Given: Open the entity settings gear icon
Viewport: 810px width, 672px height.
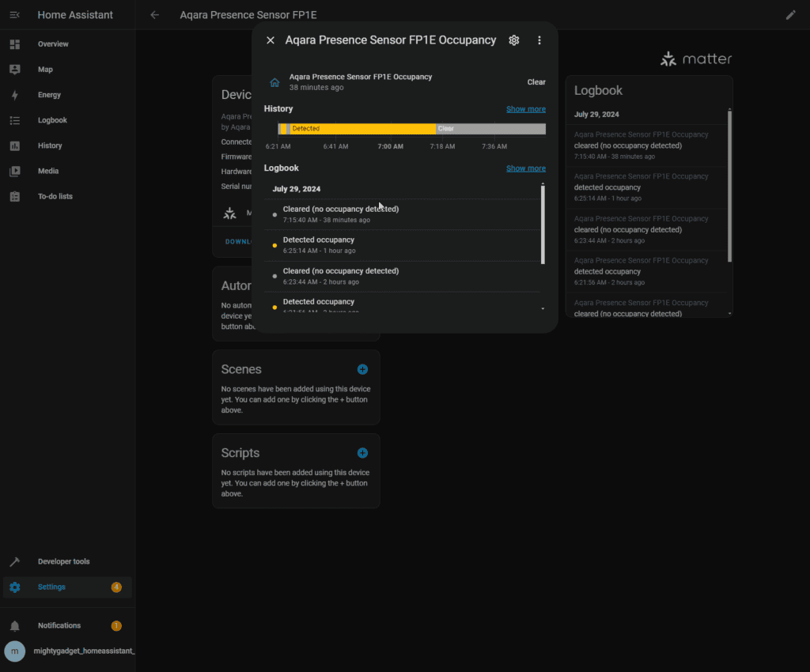Looking at the screenshot, I should pyautogui.click(x=513, y=40).
